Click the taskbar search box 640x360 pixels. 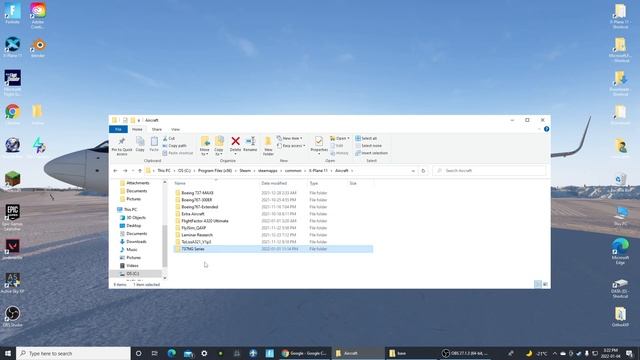[x=73, y=353]
